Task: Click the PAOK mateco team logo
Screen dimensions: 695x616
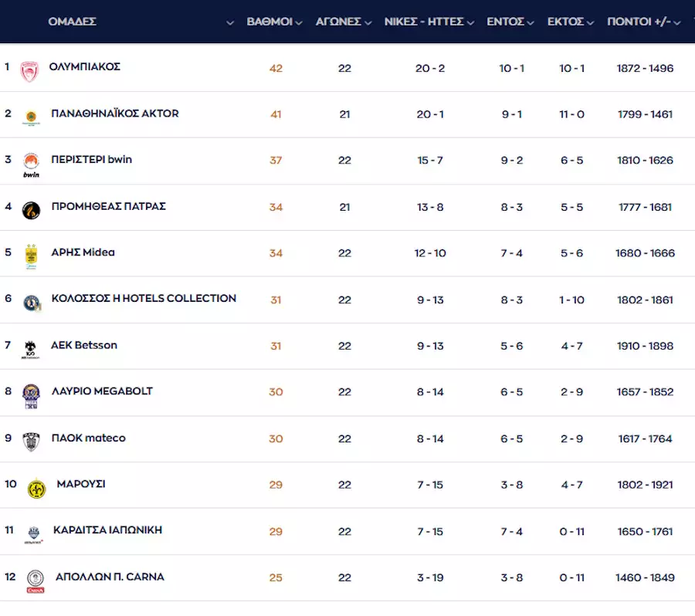Action: 31,442
